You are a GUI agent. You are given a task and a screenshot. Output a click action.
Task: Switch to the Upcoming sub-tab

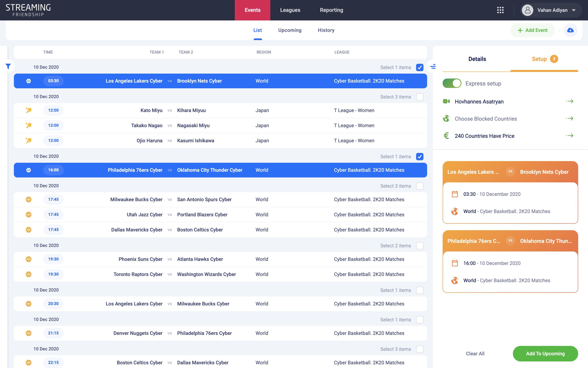click(290, 30)
